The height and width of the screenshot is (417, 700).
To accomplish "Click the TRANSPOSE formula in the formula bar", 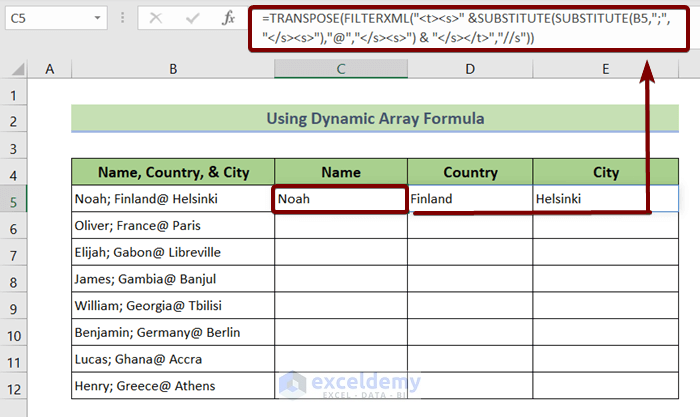I will 468,28.
